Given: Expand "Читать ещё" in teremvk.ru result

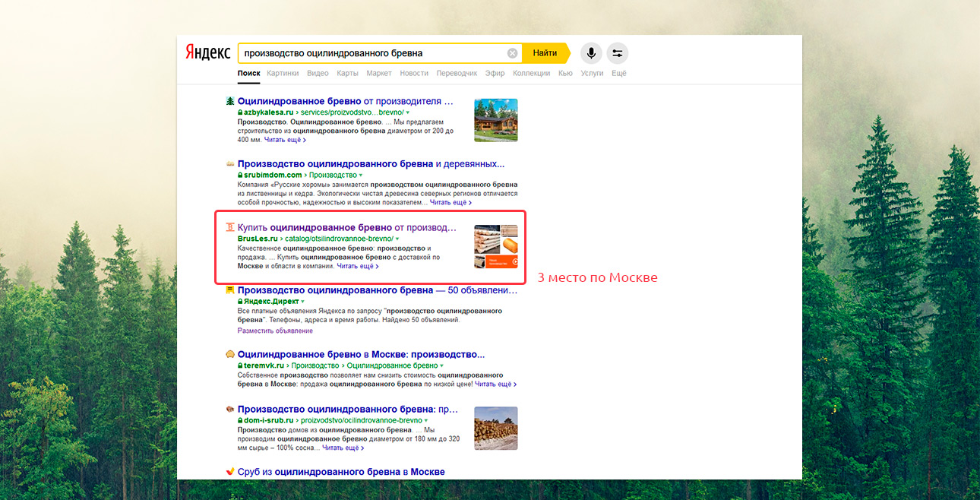Looking at the screenshot, I should [x=495, y=384].
